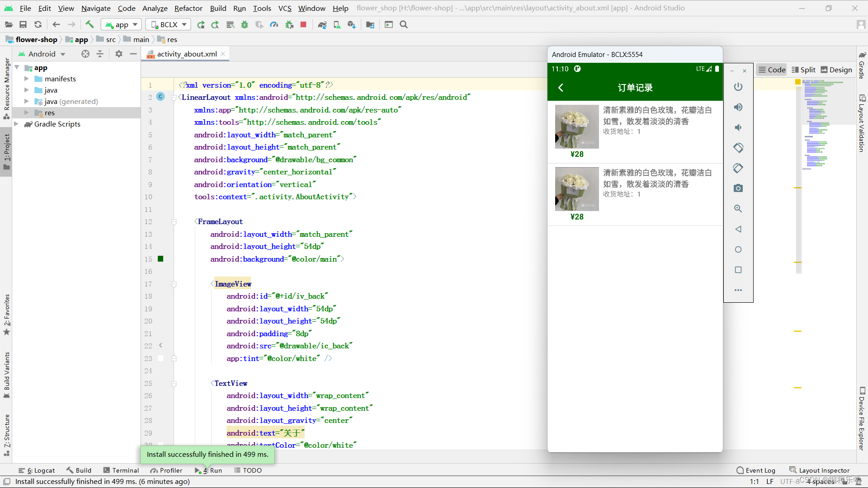The width and height of the screenshot is (868, 488).
Task: Save all files with the floppy icon
Action: (x=23, y=24)
